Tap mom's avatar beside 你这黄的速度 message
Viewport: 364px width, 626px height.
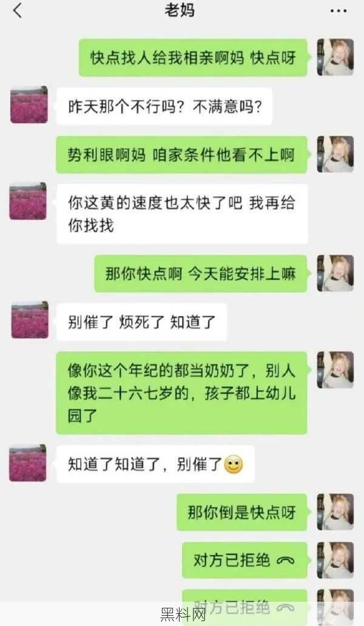(28, 201)
